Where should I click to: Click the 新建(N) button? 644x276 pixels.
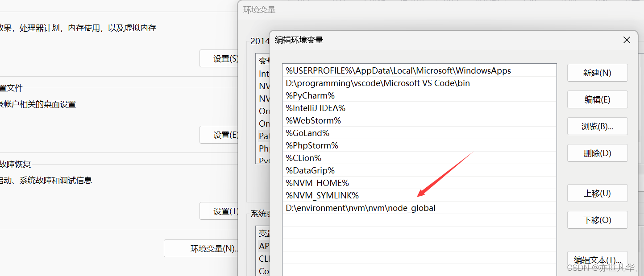pos(597,73)
